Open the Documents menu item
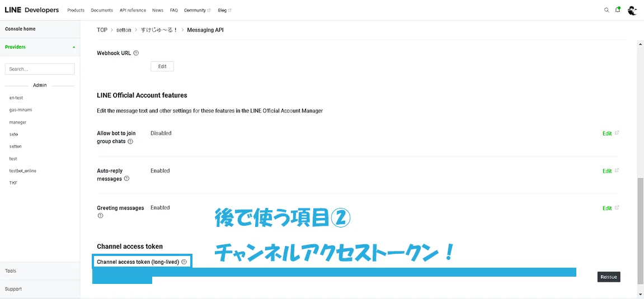The image size is (644, 299). (x=102, y=10)
